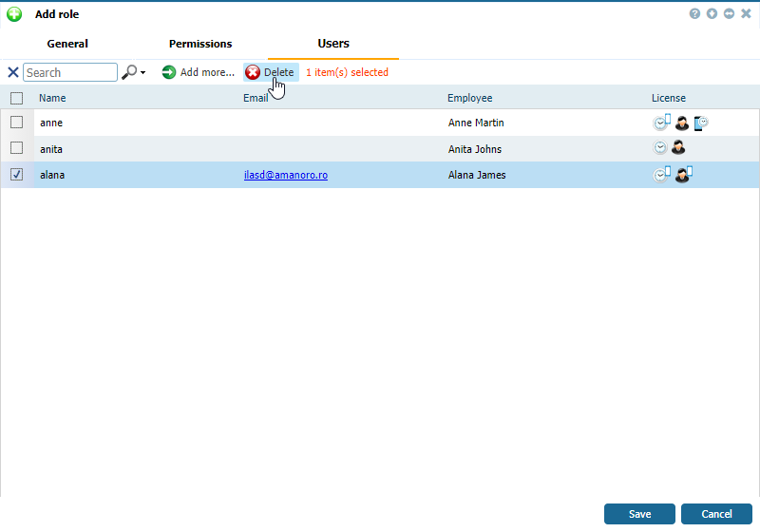
Task: Click alana's clock with phone license icon
Action: click(661, 175)
